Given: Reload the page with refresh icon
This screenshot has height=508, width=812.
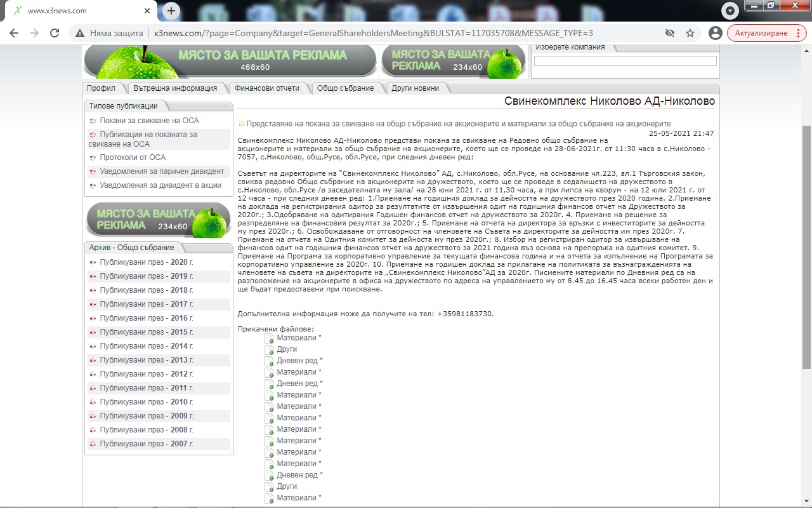Looking at the screenshot, I should (55, 33).
